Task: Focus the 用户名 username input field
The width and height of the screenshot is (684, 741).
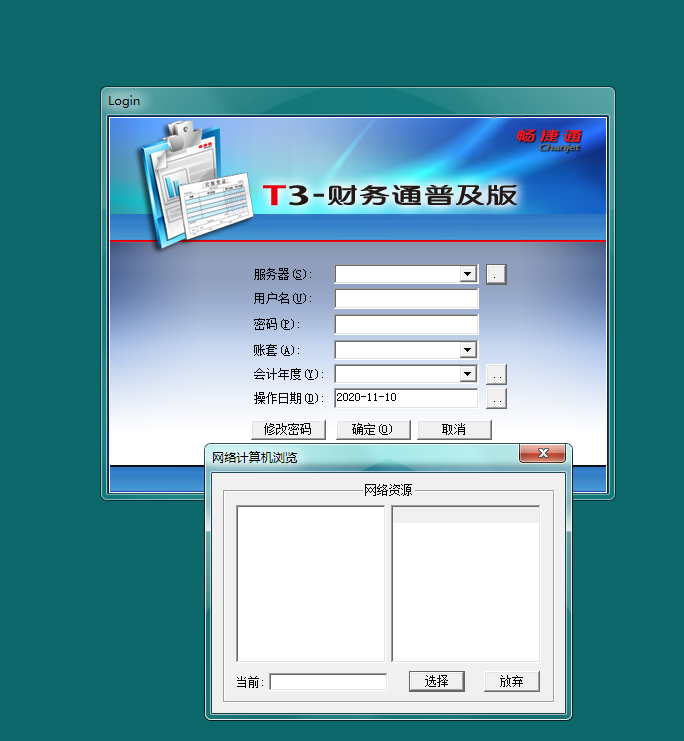Action: [x=406, y=299]
